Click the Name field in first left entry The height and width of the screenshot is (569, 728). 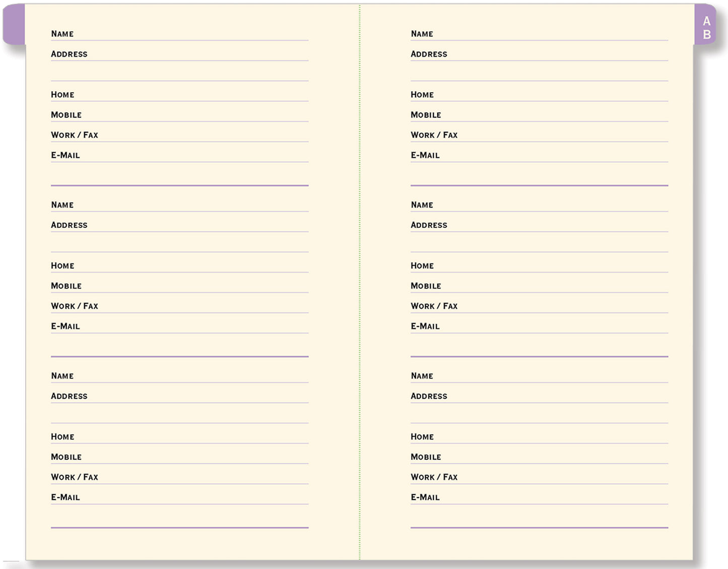[180, 36]
